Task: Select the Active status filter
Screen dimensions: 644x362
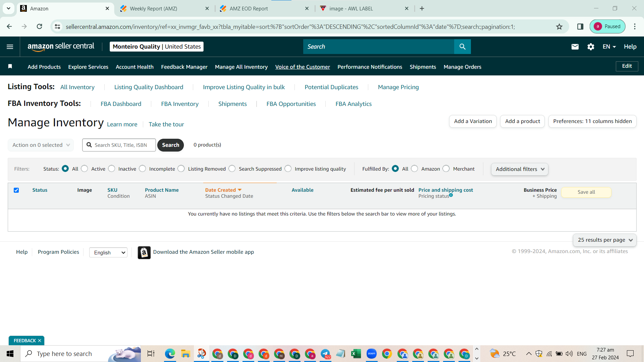Action: point(85,169)
